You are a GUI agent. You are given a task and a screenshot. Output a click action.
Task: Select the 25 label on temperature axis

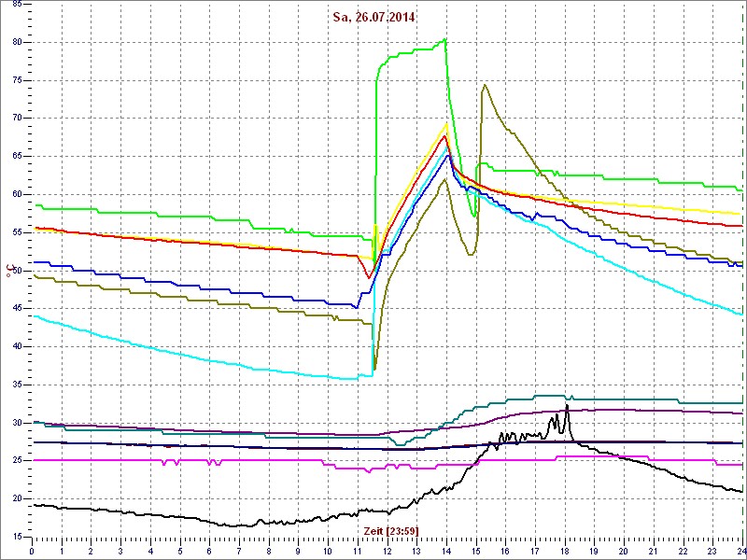pyautogui.click(x=15, y=461)
